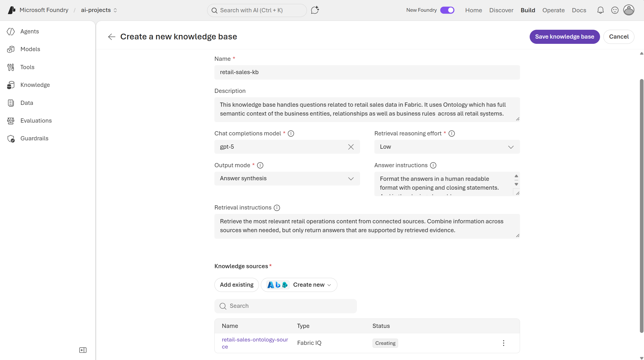Show info for Retrieval reasoning effort
Image resolution: width=644 pixels, height=360 pixels.
point(451,134)
